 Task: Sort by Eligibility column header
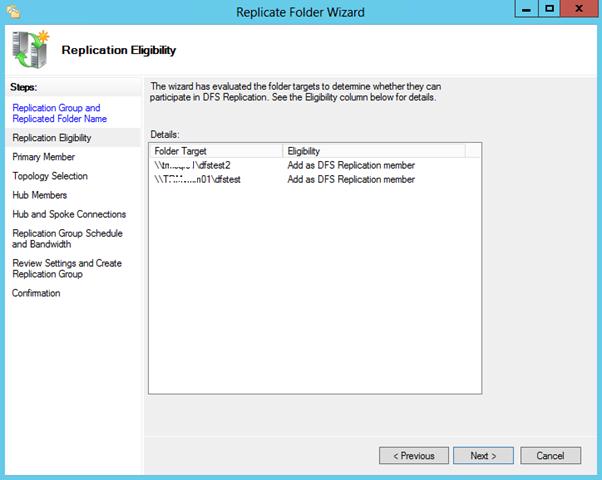click(x=372, y=150)
